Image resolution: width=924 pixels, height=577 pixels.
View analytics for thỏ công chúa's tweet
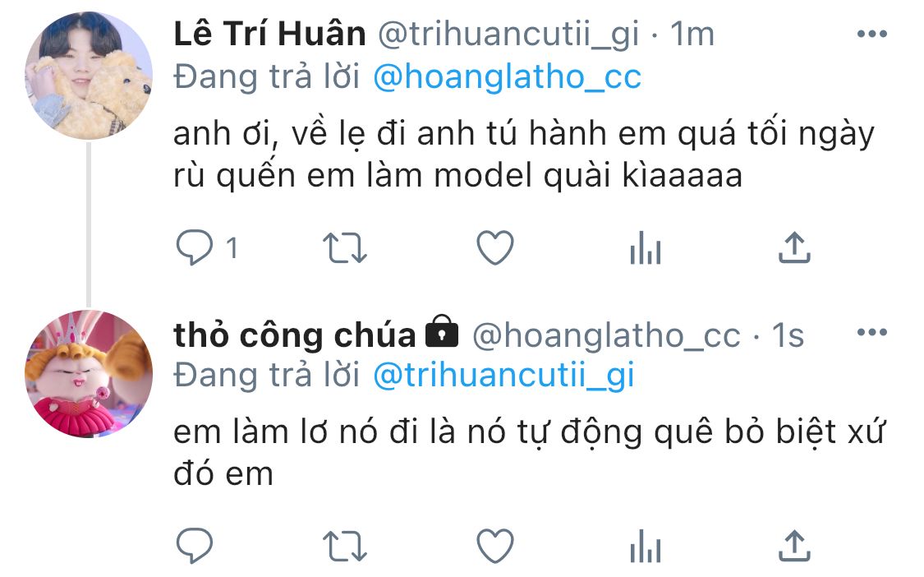[x=646, y=547]
